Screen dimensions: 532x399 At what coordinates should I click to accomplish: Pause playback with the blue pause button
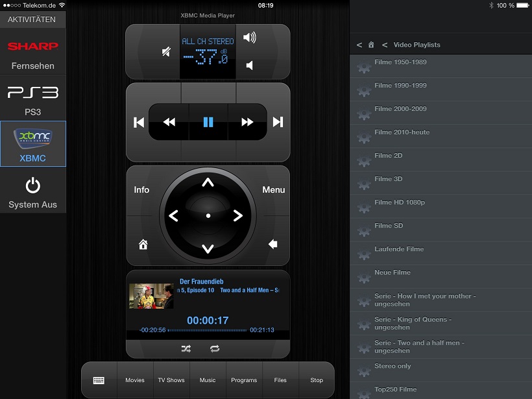(208, 122)
